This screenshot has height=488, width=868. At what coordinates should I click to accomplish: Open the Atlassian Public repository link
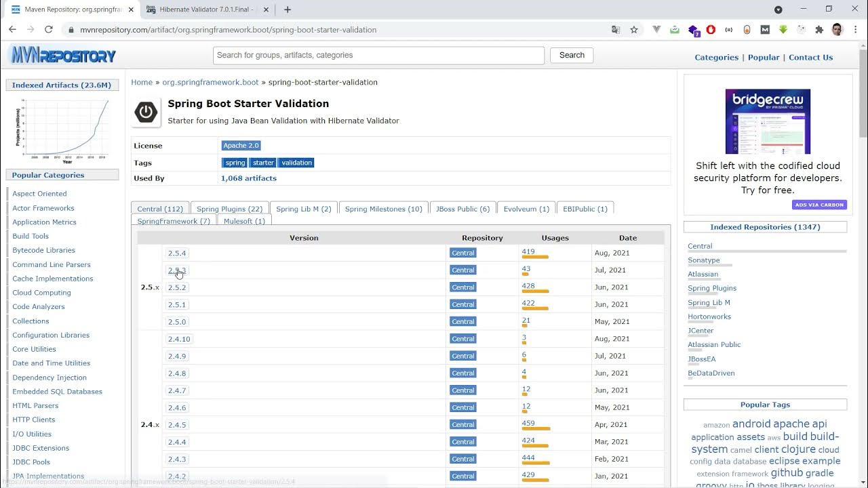point(714,345)
